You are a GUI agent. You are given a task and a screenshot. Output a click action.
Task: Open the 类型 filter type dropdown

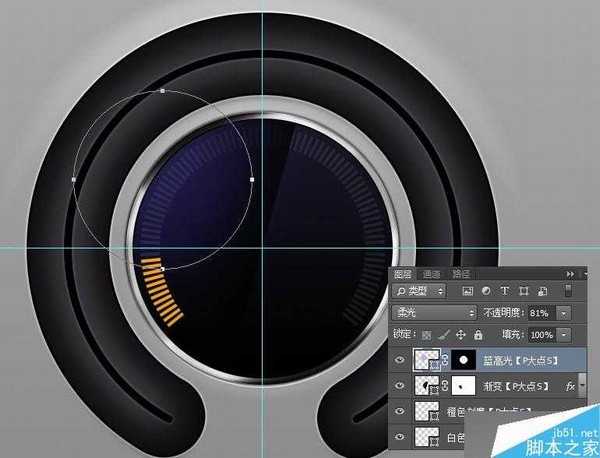point(420,291)
